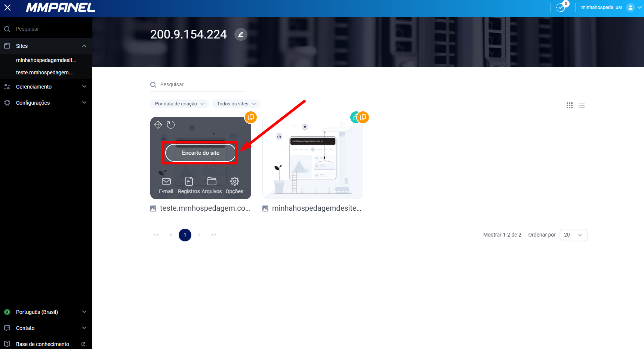The width and height of the screenshot is (644, 349).
Task: Close the sidebar with the X icon
Action: [x=7, y=7]
